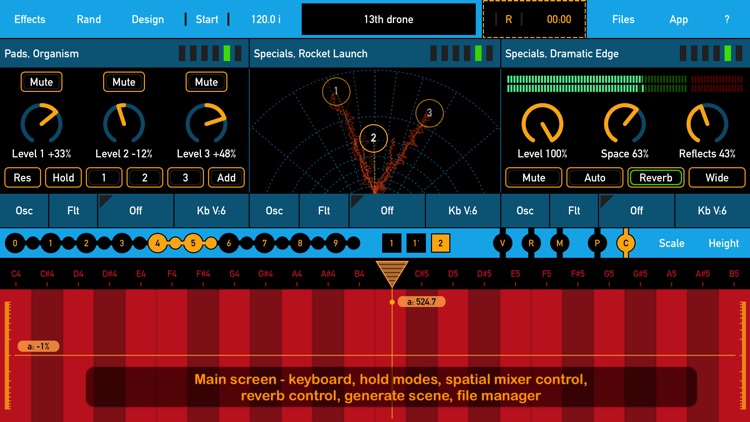Screen dimensions: 750x422
Task: Select sound node 3 in spatial mixer
Action: pos(429,112)
